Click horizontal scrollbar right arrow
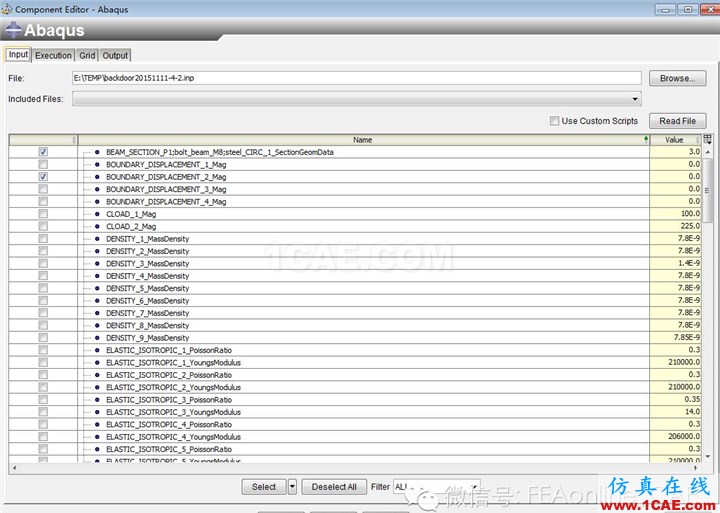This screenshot has width=720, height=513. 696,468
